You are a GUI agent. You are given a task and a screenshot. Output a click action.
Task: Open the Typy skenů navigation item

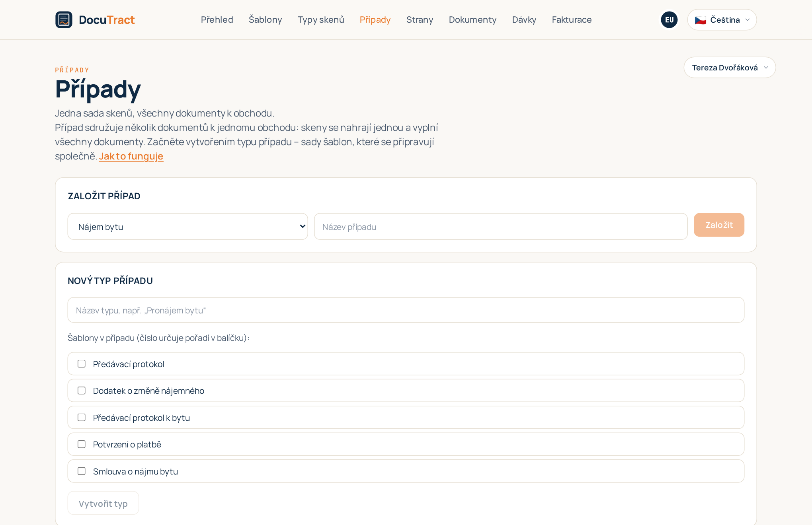pyautogui.click(x=321, y=19)
